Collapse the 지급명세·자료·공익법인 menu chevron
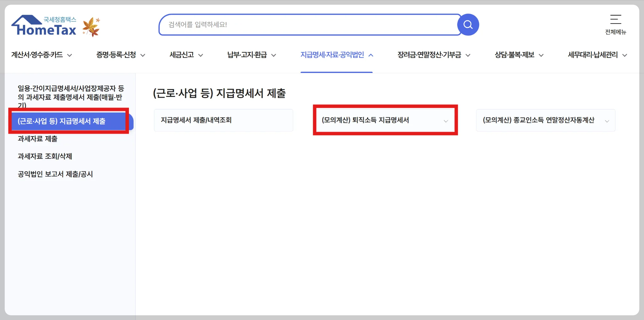 (x=372, y=55)
